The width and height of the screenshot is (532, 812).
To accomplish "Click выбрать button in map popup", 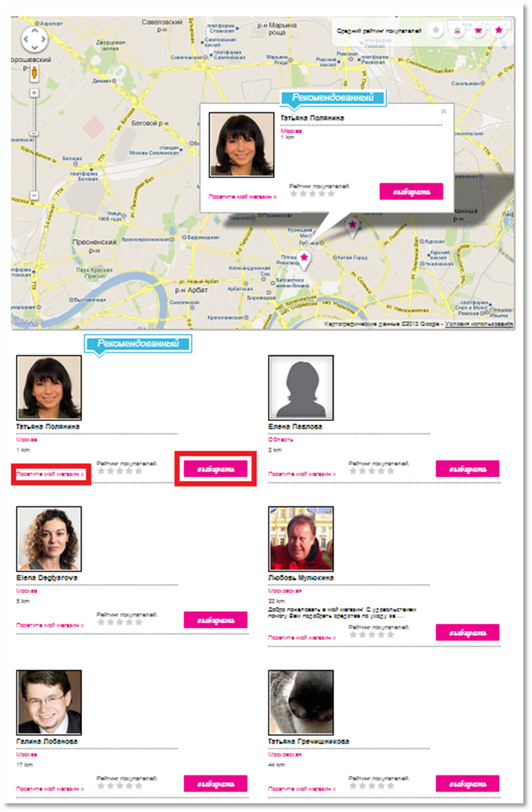I will point(411,191).
